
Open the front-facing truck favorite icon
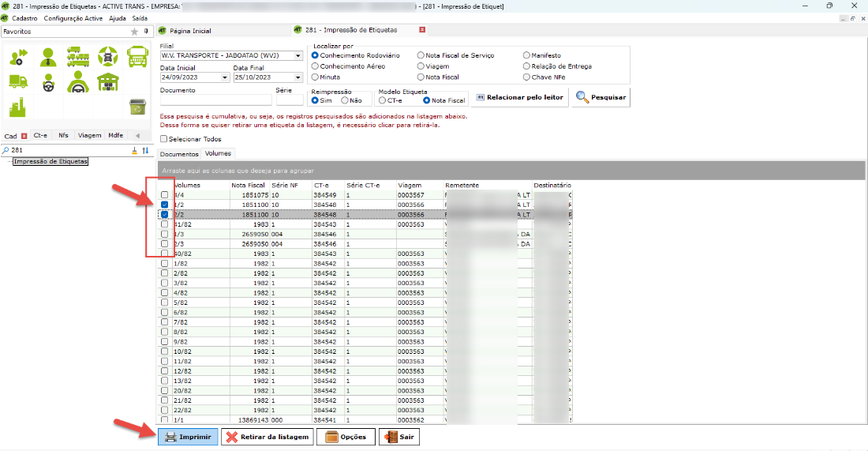(x=137, y=57)
